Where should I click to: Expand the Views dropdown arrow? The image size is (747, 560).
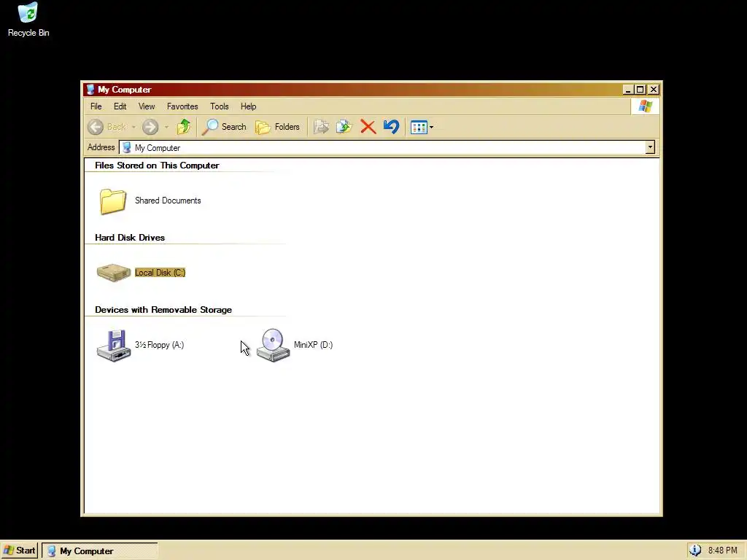click(432, 127)
